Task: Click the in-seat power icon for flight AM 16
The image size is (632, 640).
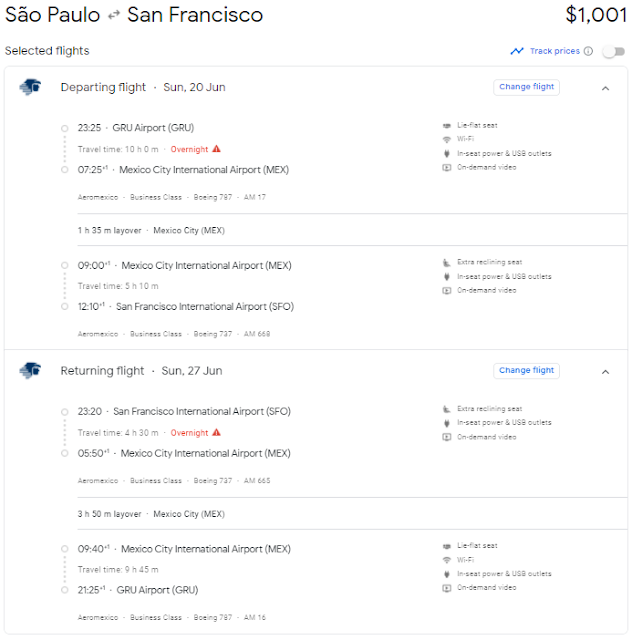Action: [x=446, y=574]
